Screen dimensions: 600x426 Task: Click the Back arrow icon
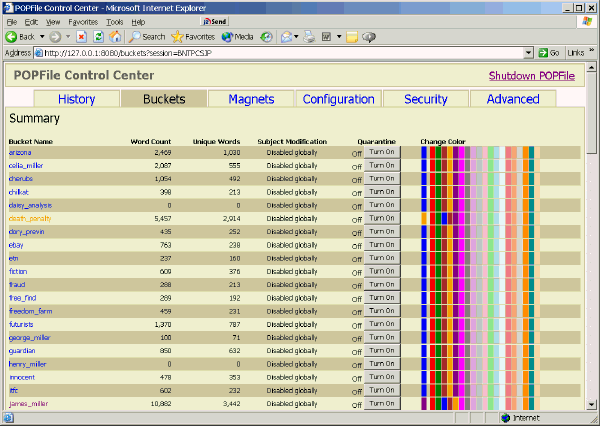tap(11, 37)
